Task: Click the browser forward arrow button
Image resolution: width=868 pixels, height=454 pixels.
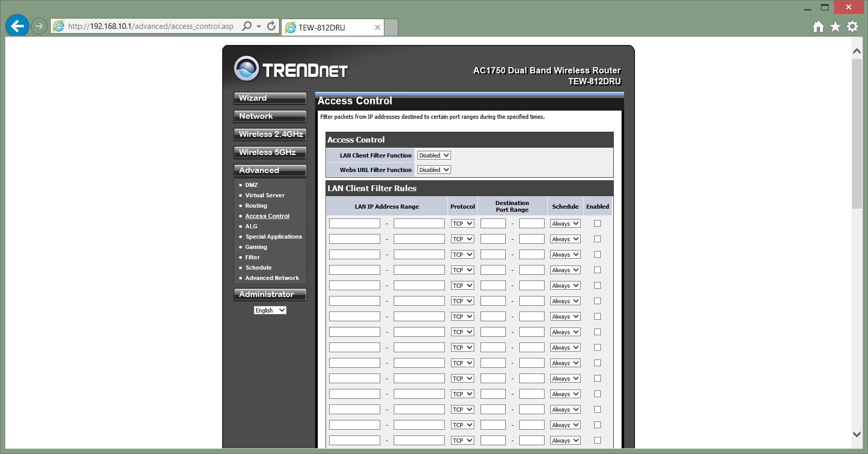Action: pyautogui.click(x=39, y=26)
